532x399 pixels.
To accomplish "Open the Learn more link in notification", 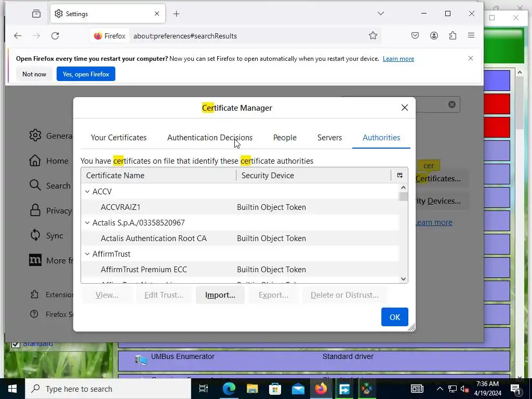I will click(x=398, y=59).
